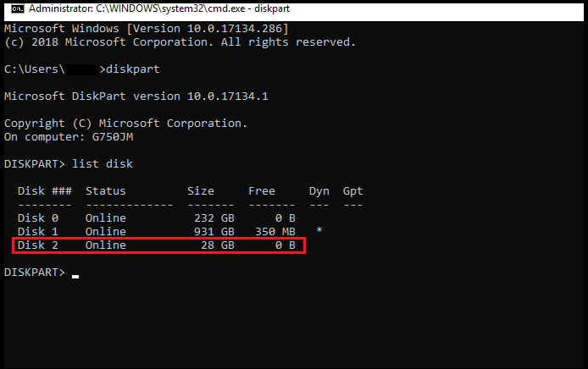The image size is (588, 369).
Task: Select the Disk 1 row entry
Action: [37, 231]
